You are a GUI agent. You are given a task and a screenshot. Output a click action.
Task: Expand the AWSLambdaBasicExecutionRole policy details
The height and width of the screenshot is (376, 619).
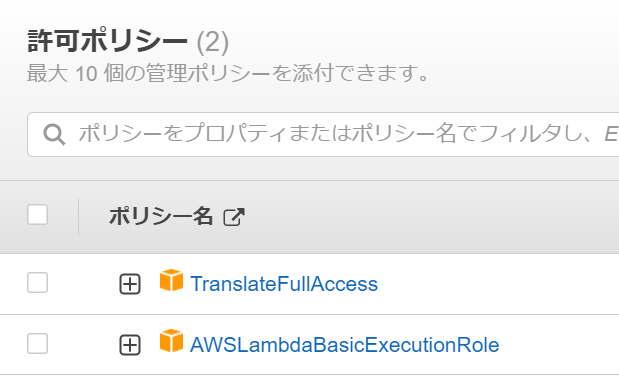point(130,345)
